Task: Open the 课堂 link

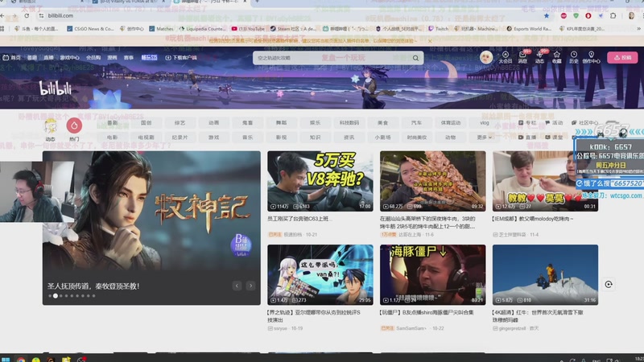Action: click(554, 138)
